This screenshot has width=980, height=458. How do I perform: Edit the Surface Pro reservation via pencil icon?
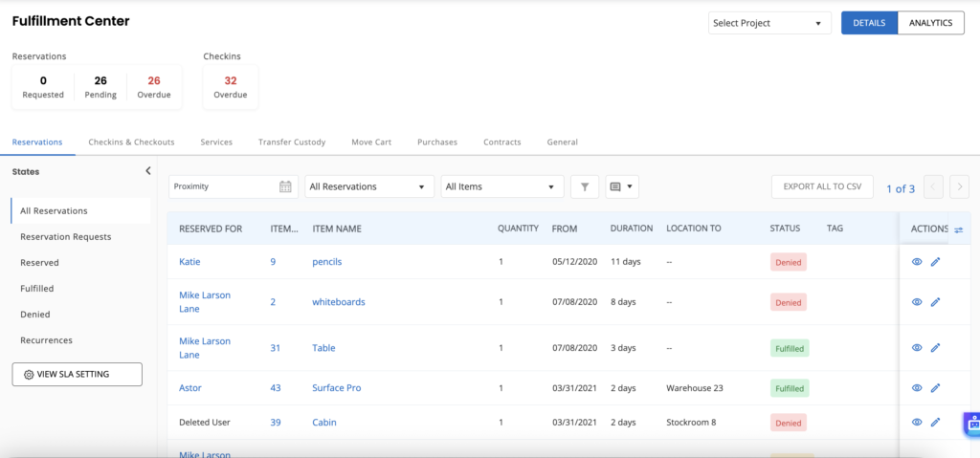tap(935, 388)
